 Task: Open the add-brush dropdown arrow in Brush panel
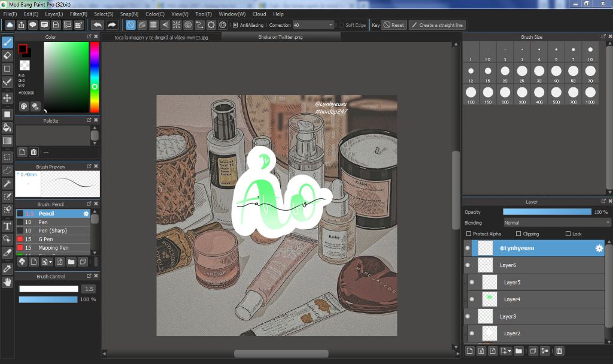[x=50, y=262]
